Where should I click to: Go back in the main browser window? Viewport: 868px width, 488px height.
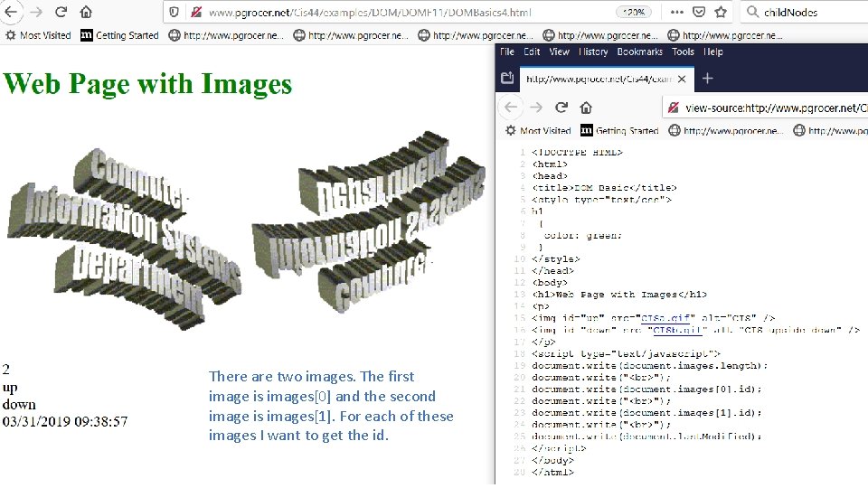click(x=11, y=12)
